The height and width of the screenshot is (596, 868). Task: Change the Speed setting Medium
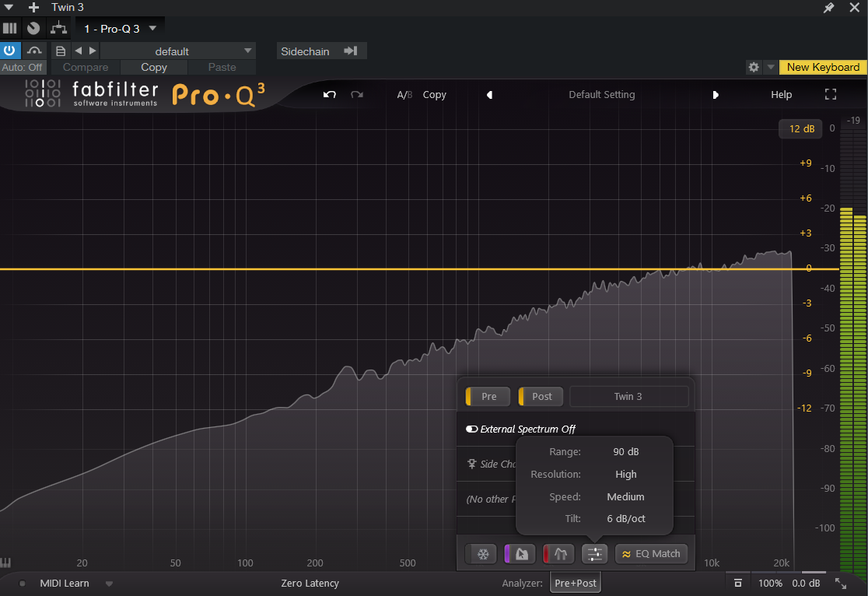[626, 497]
